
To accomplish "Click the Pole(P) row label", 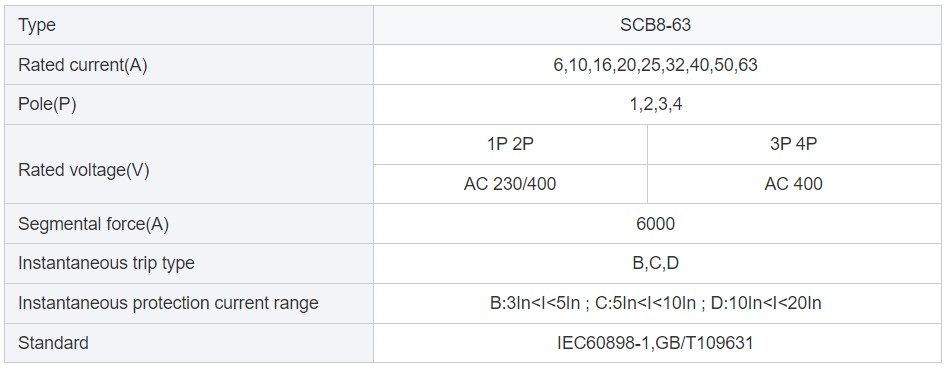I will click(x=47, y=105).
